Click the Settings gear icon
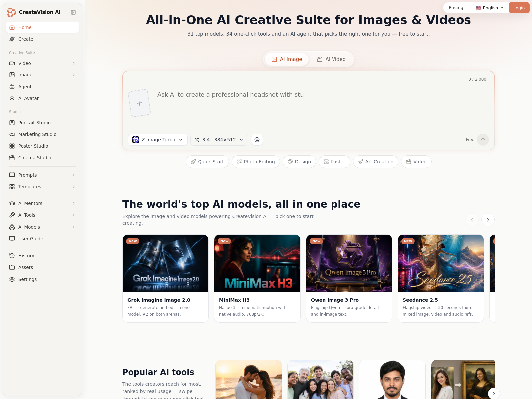The width and height of the screenshot is (532, 399). point(12,279)
